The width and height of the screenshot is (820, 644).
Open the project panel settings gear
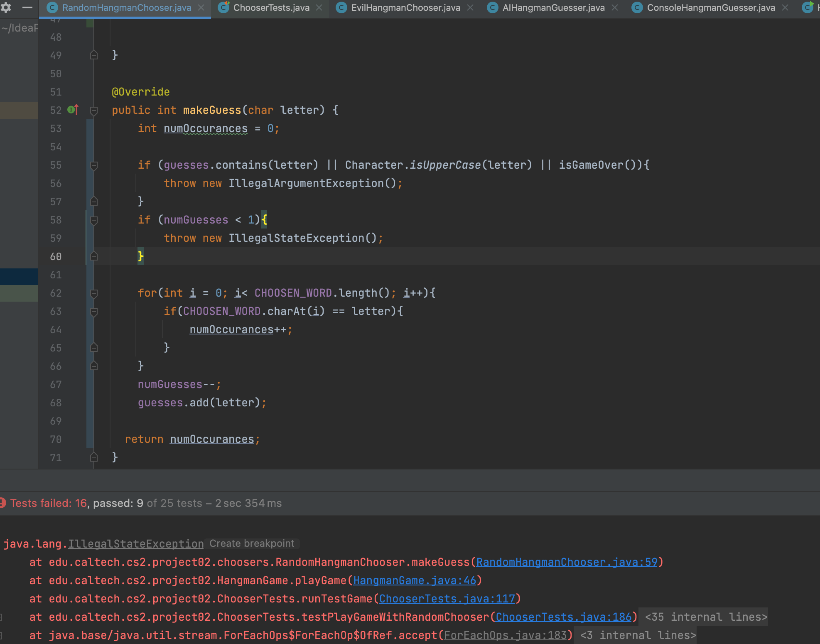pyautogui.click(x=6, y=7)
